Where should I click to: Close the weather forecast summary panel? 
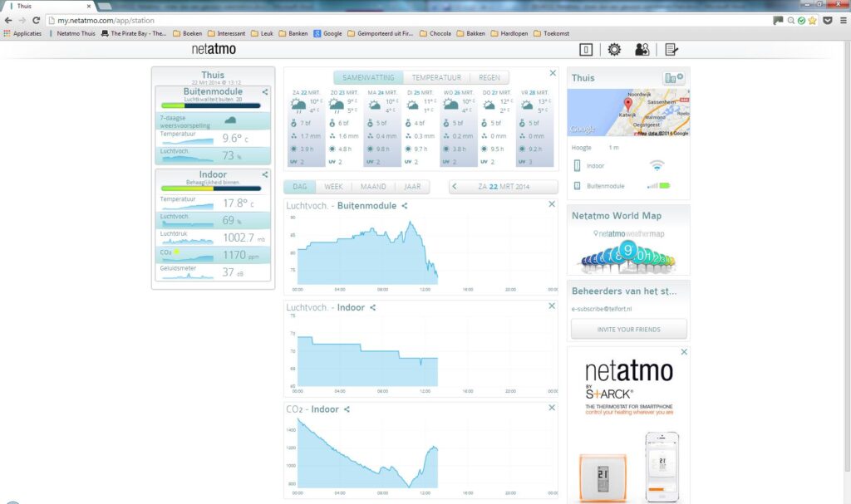[x=553, y=73]
